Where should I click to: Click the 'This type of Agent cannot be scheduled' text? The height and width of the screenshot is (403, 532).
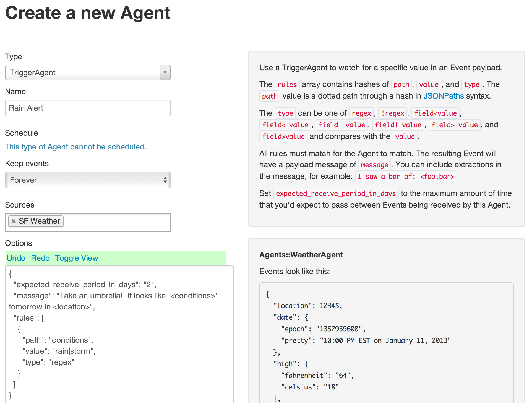tap(75, 147)
